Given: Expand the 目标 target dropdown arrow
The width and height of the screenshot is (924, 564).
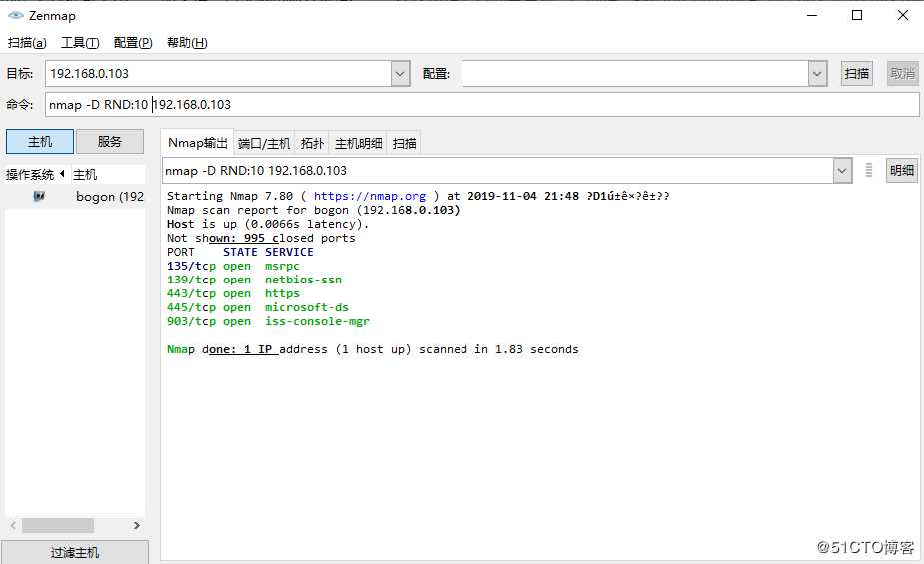Looking at the screenshot, I should 401,74.
